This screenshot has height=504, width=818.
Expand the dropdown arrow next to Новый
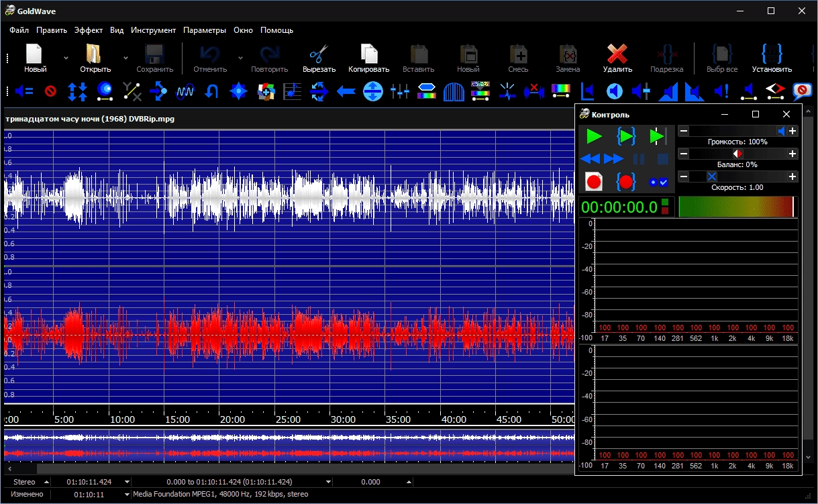[66, 58]
